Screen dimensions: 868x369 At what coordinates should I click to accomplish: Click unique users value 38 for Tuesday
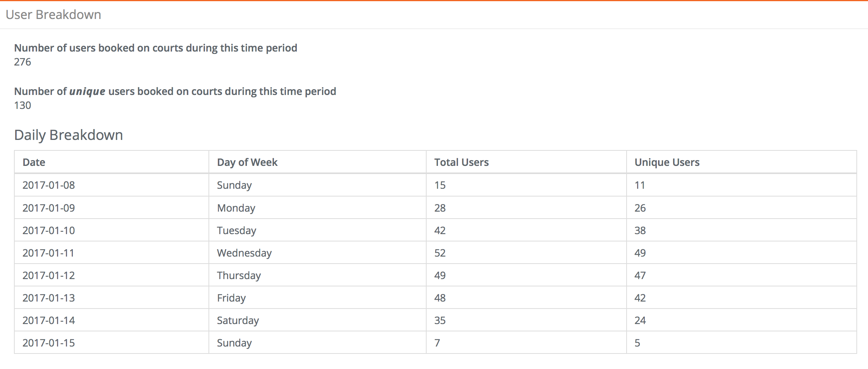click(640, 230)
